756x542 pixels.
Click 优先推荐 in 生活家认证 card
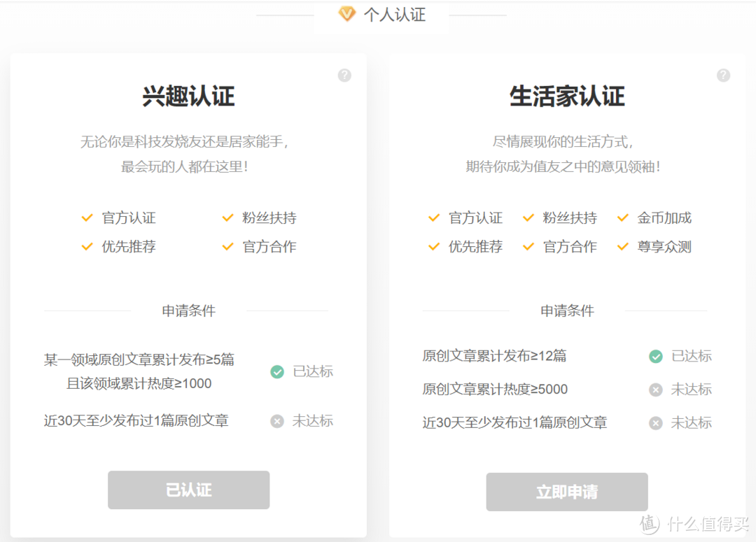[475, 247]
